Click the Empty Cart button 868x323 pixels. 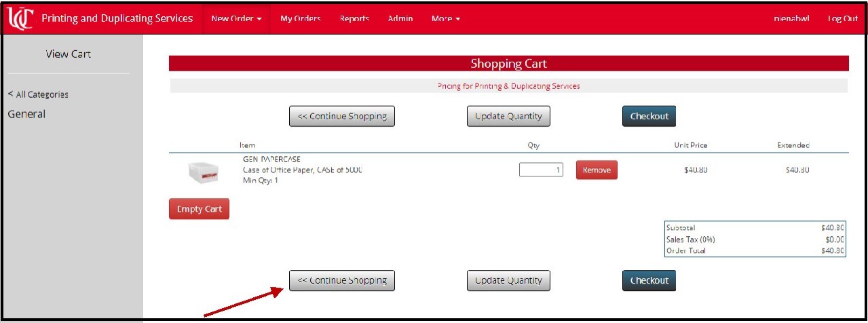click(x=200, y=209)
